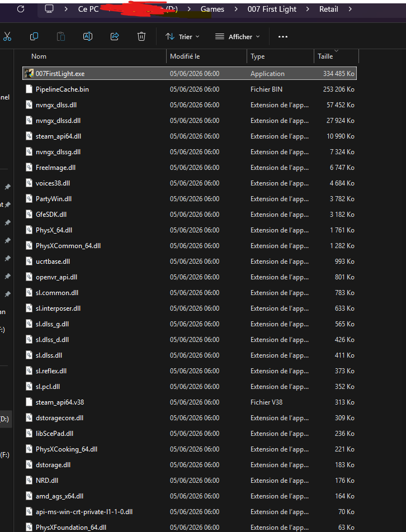Click the Cut scissors icon

pyautogui.click(x=7, y=36)
